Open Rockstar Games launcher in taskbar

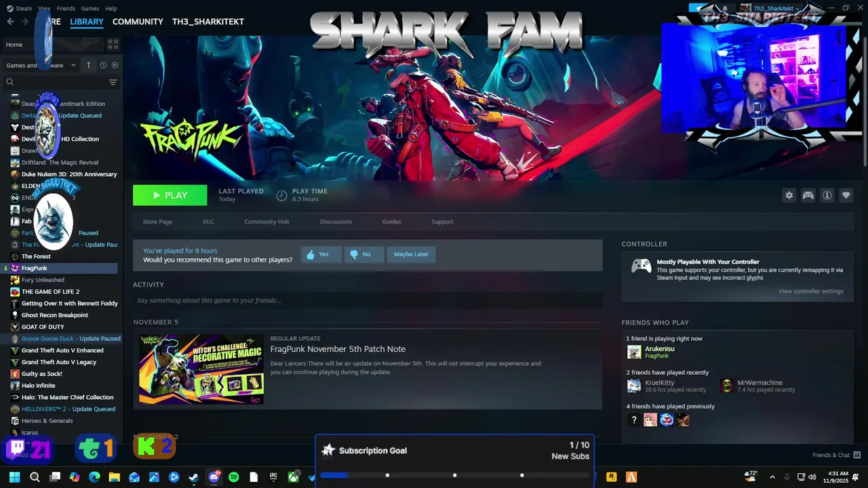pyautogui.click(x=611, y=477)
